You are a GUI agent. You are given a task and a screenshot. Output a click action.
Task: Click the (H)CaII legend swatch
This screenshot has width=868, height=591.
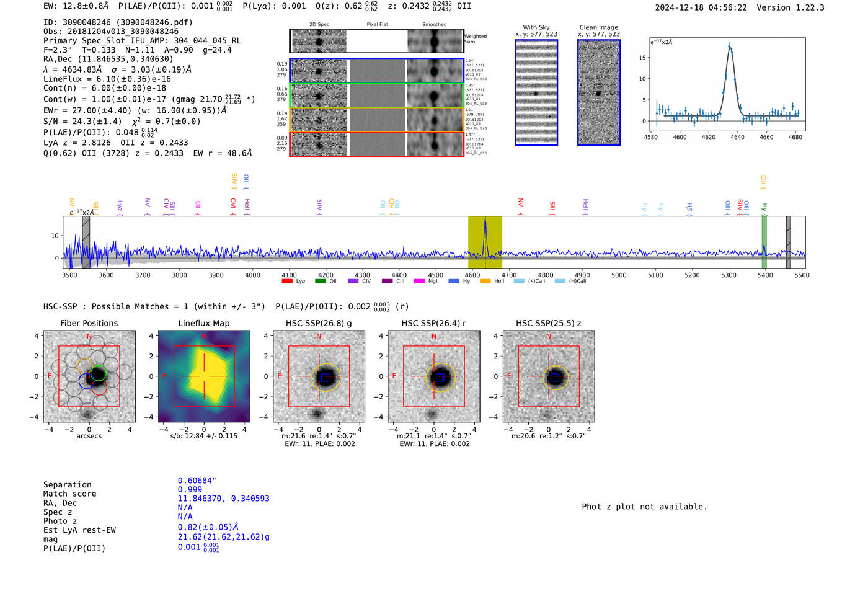[560, 281]
